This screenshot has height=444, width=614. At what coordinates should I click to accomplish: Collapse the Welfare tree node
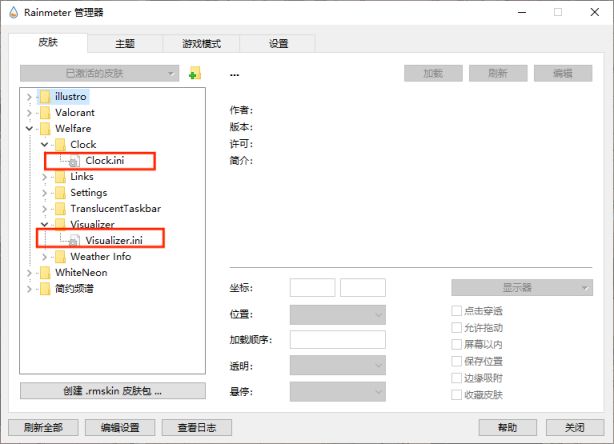point(29,128)
